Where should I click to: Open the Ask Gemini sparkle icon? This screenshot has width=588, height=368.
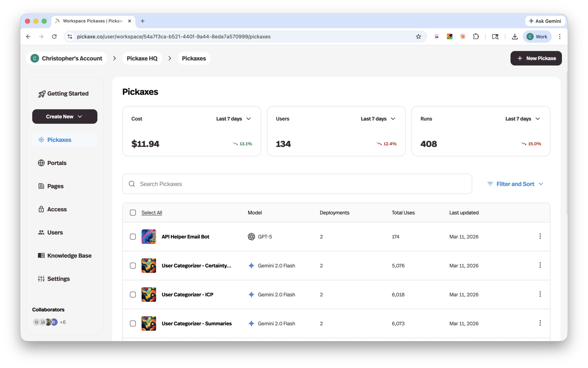click(x=531, y=21)
